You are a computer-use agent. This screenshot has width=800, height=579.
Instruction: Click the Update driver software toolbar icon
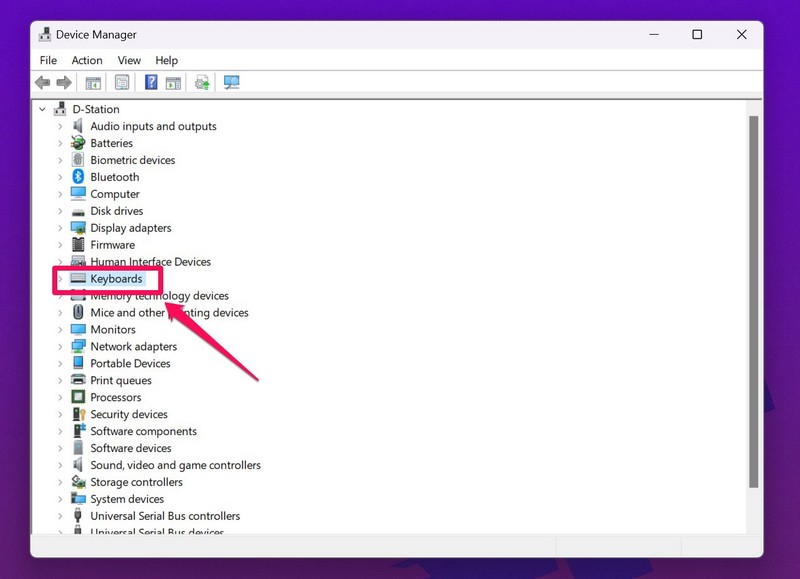pos(202,83)
